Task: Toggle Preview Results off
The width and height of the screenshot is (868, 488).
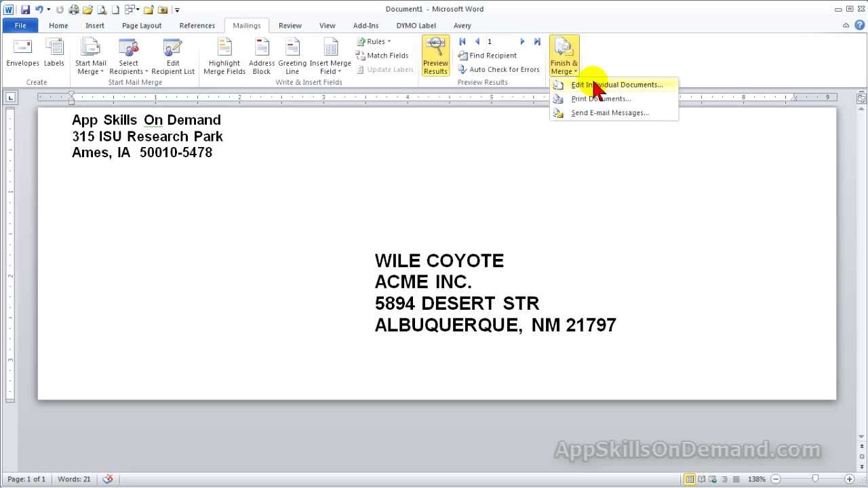Action: point(435,54)
